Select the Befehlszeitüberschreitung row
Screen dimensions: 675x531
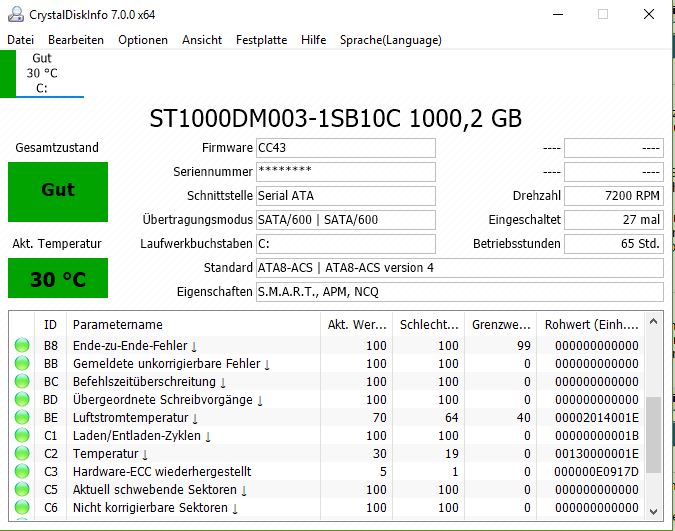(327, 382)
